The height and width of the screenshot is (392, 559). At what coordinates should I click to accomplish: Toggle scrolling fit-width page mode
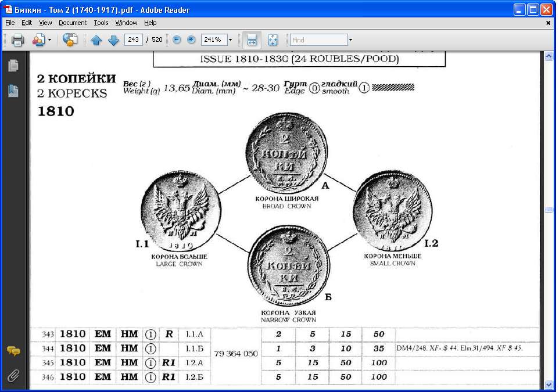pyautogui.click(x=252, y=40)
